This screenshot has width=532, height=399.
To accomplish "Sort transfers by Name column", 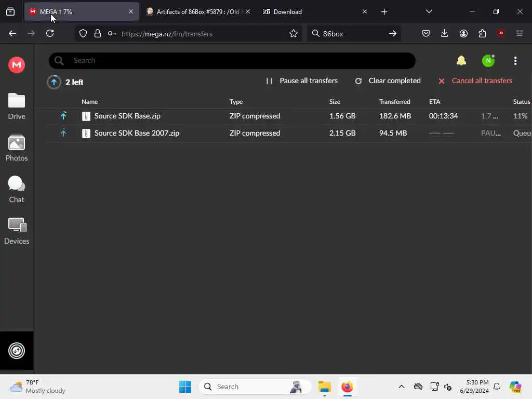I will coord(89,101).
